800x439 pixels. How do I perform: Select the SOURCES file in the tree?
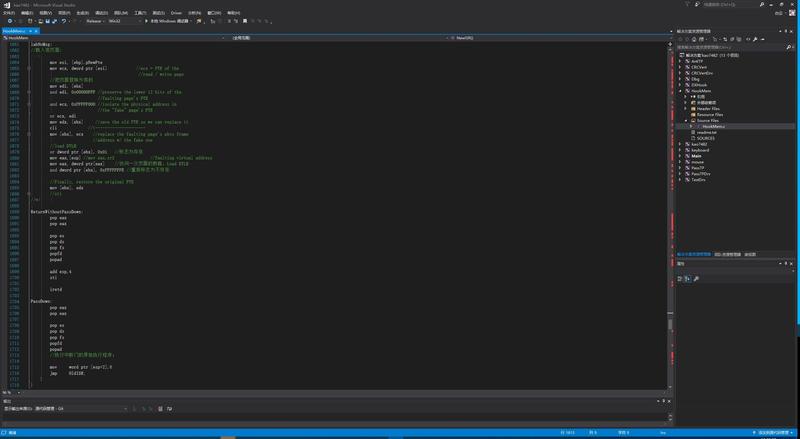(705, 138)
